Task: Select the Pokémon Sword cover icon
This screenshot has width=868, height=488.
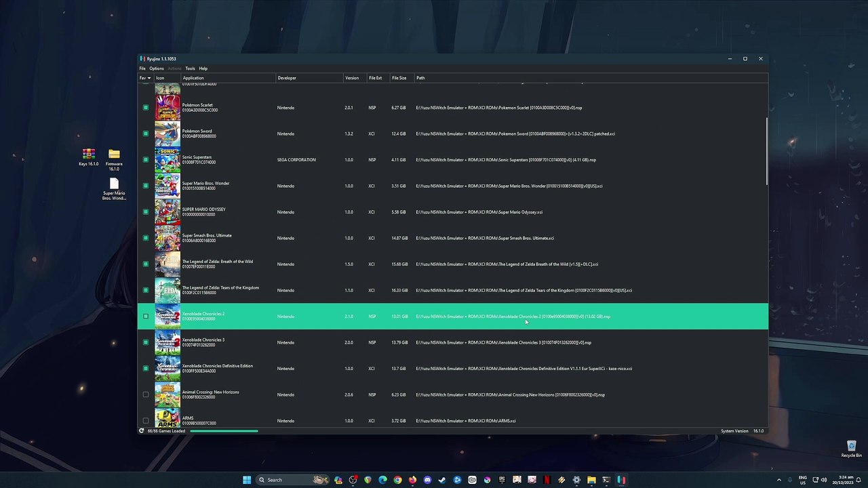Action: [x=167, y=134]
